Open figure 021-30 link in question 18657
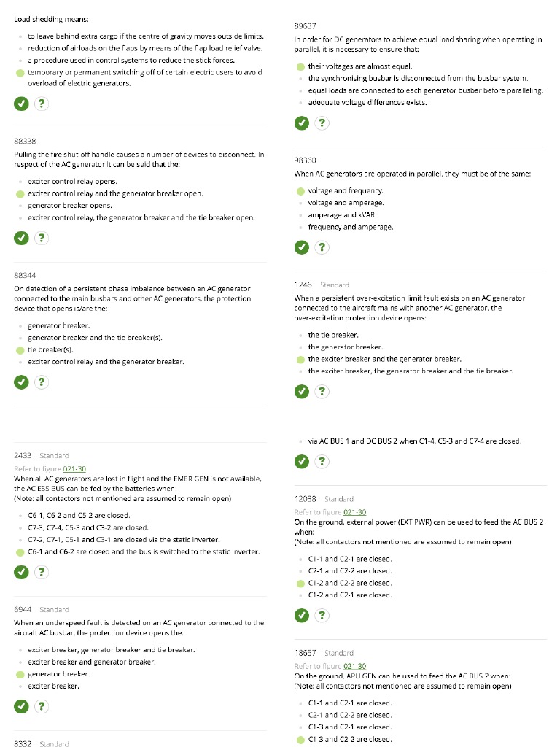Image resolution: width=560 pixels, height=747 pixels. coord(354,666)
